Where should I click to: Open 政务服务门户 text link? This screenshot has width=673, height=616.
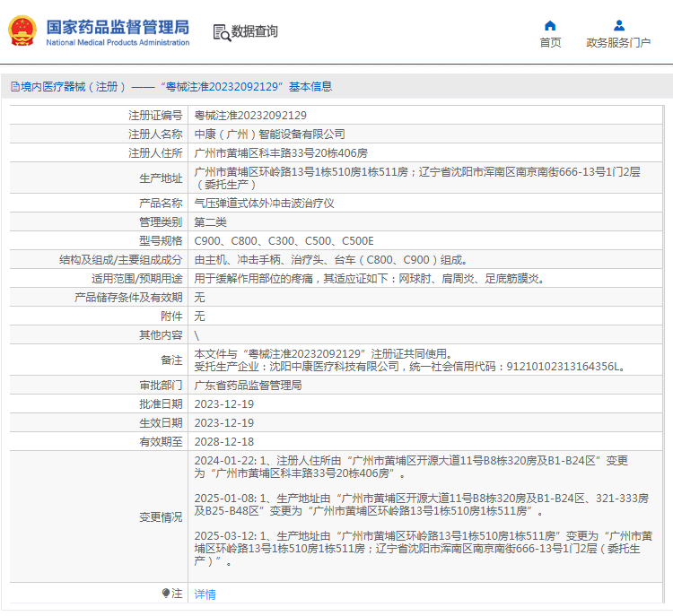[618, 43]
